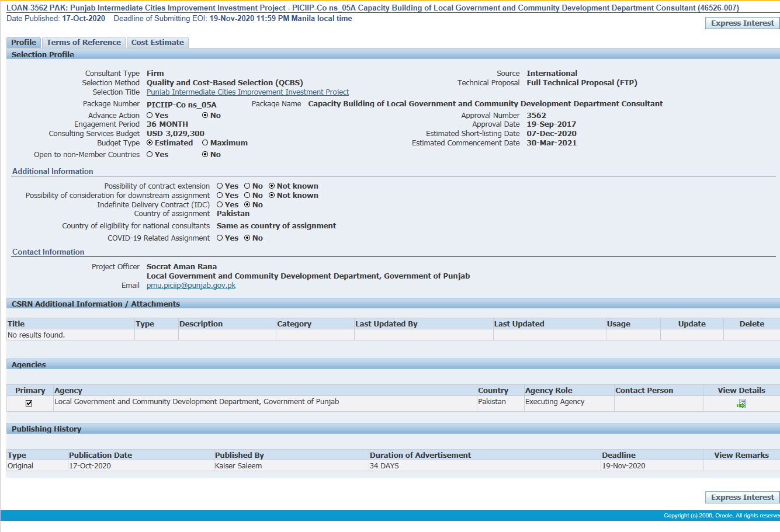Click the pmu.piciip@punjab.gov.pk email link
Image resolution: width=780 pixels, height=532 pixels.
[191, 286]
